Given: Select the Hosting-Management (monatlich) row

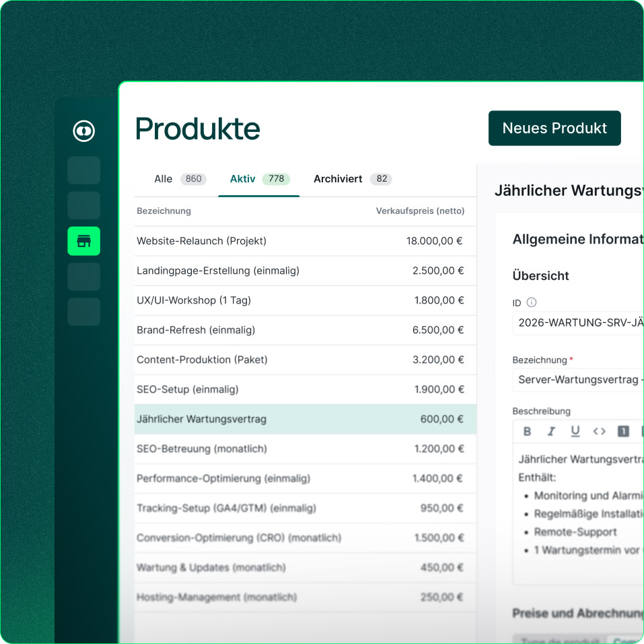Looking at the screenshot, I should [x=306, y=597].
